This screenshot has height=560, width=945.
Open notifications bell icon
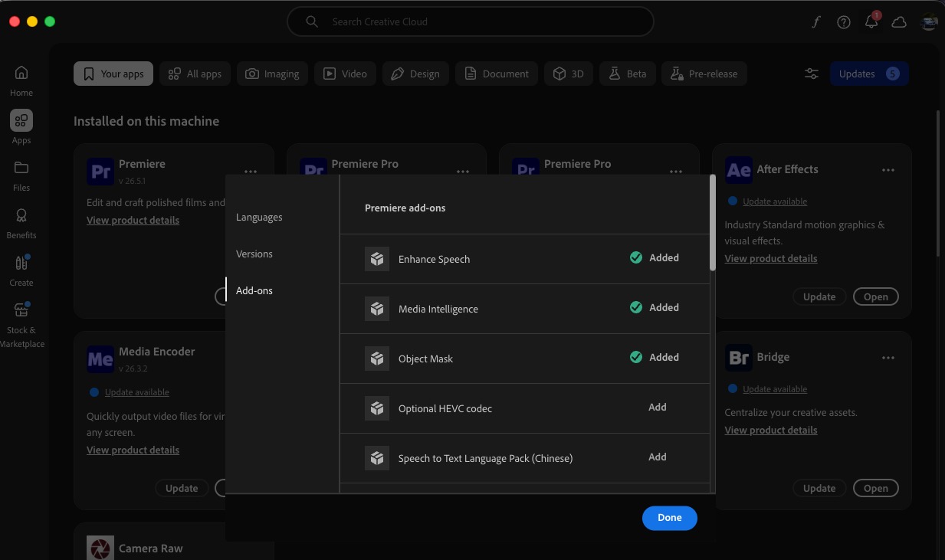[871, 22]
